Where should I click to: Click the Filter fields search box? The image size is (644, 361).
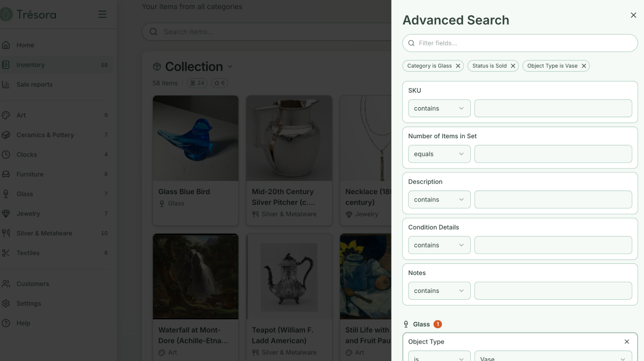520,43
